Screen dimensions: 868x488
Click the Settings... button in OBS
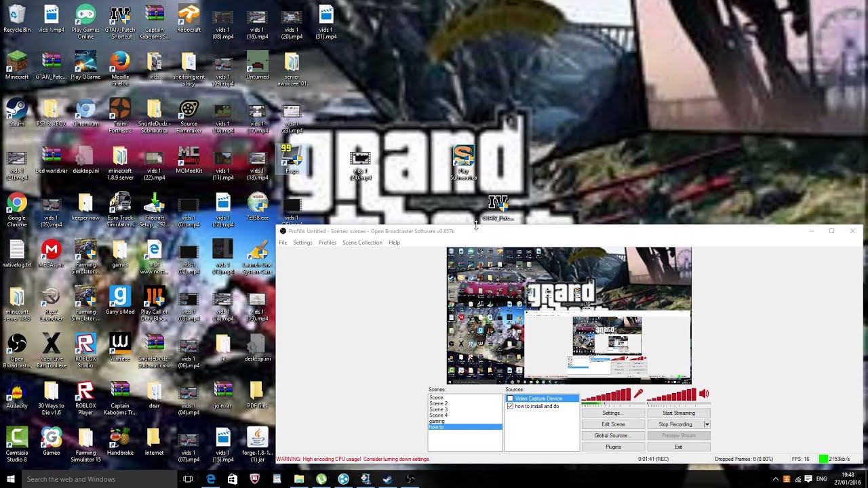pyautogui.click(x=613, y=413)
